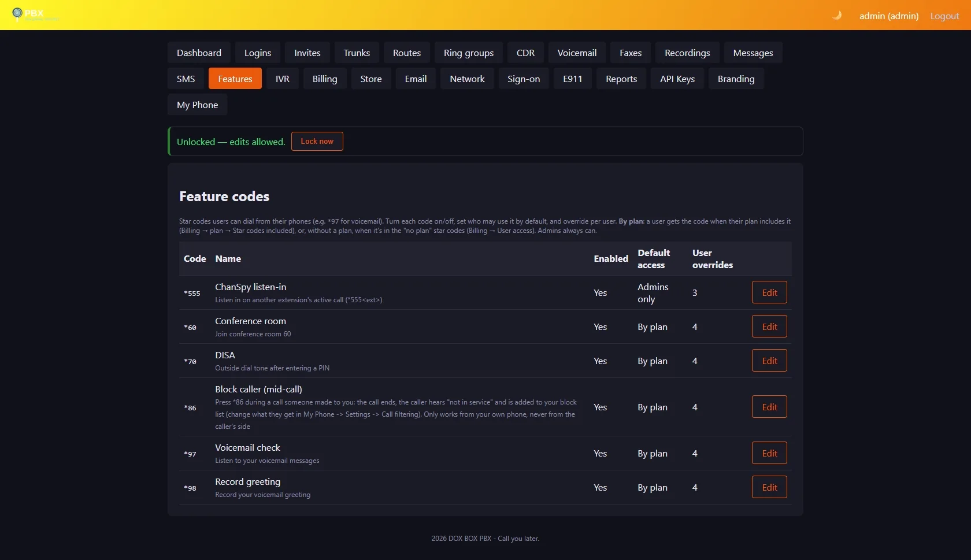Select the Sign-on tab
Screen dimensions: 971x560
coord(524,79)
